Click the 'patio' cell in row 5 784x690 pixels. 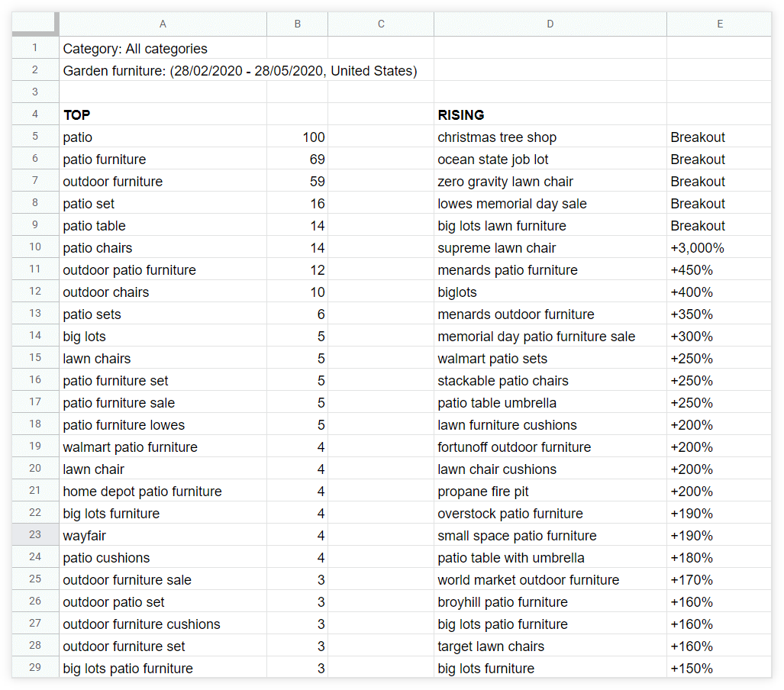tap(163, 137)
